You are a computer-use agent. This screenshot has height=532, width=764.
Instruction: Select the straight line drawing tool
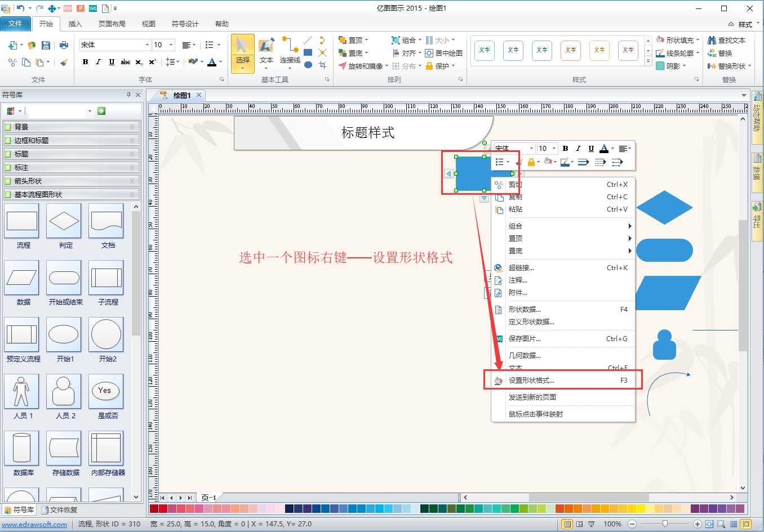point(308,41)
